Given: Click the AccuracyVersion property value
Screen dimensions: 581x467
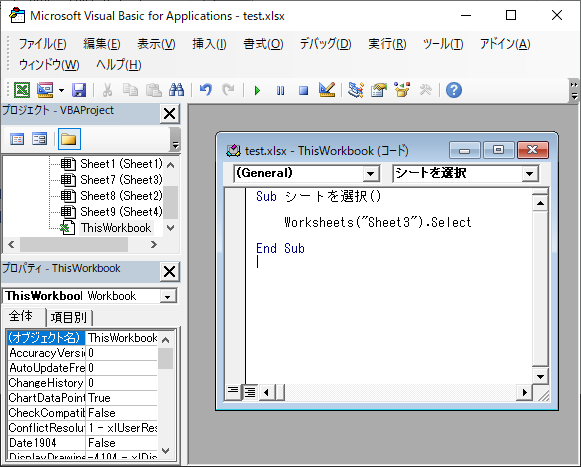Looking at the screenshot, I should [122, 353].
